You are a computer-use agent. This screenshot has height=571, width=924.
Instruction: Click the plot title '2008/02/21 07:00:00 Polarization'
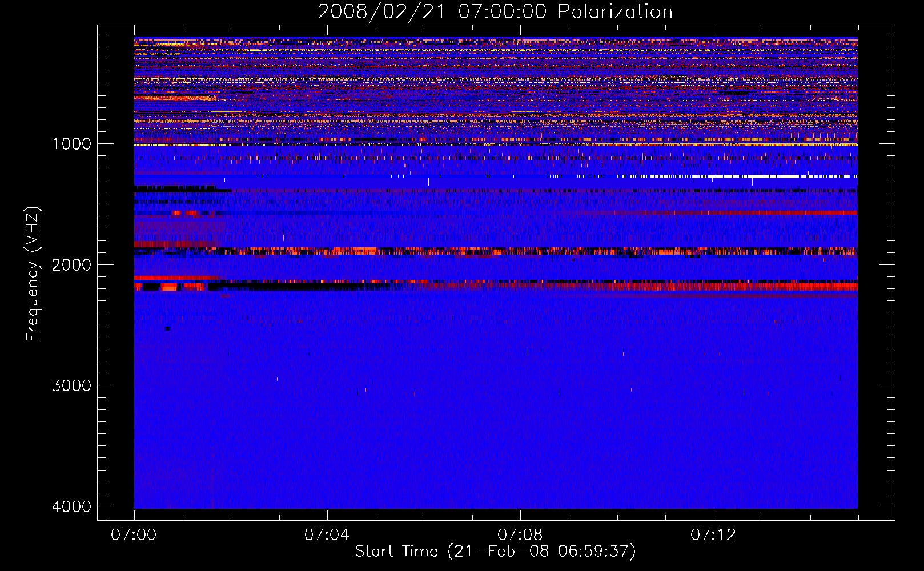point(495,11)
